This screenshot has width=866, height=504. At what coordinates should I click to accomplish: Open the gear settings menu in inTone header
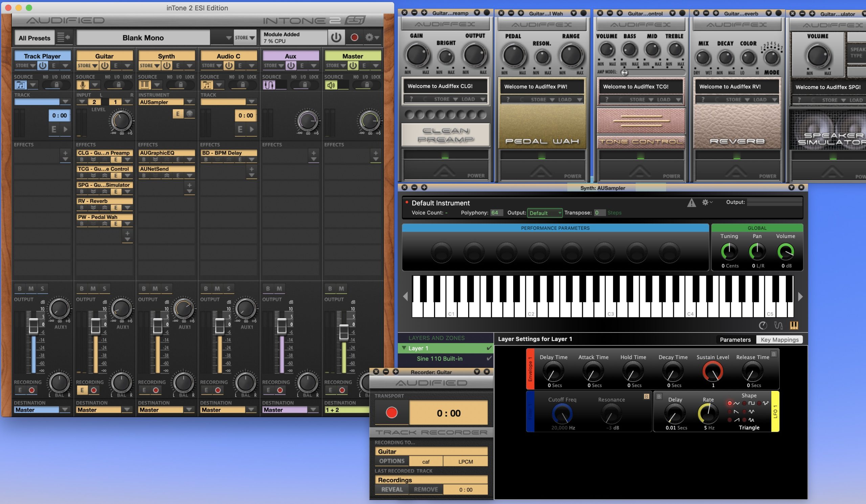372,38
